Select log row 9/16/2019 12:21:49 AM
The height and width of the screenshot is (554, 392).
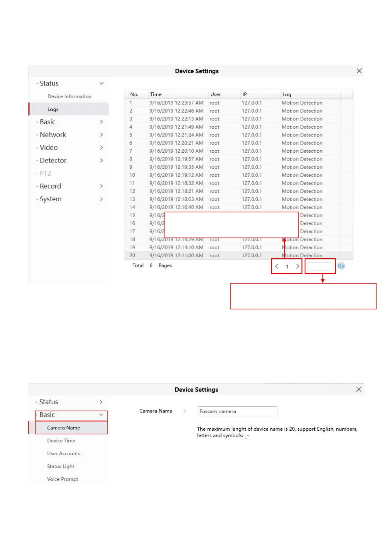pyautogui.click(x=239, y=127)
